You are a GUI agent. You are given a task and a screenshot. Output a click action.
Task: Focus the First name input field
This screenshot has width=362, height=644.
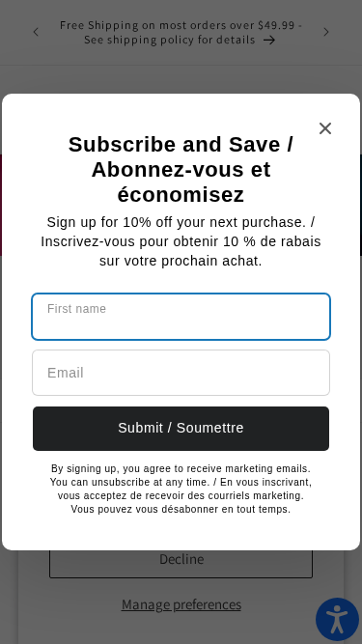point(181,317)
